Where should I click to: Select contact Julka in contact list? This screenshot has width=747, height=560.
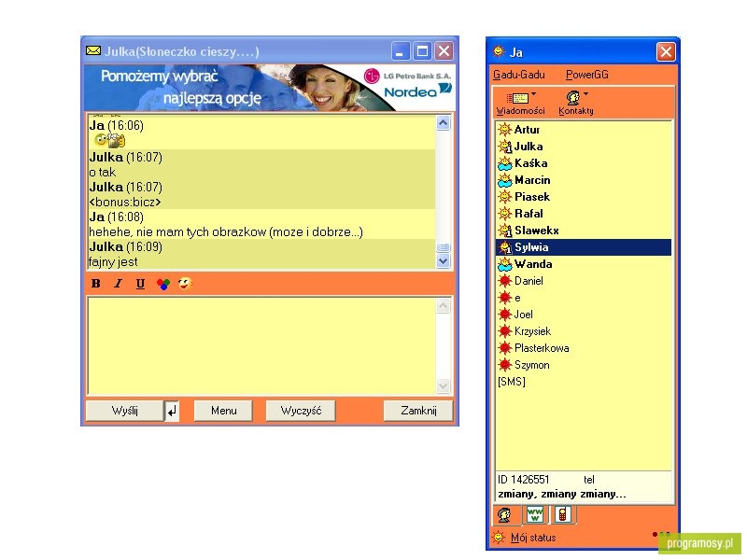click(584, 147)
